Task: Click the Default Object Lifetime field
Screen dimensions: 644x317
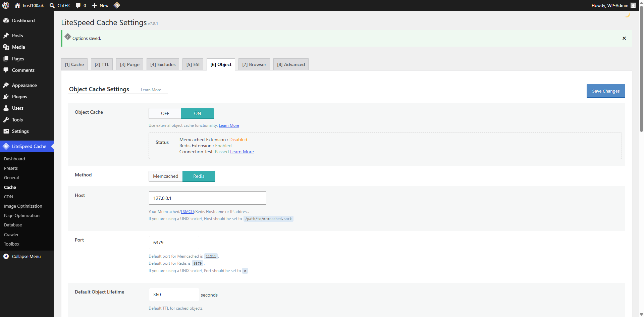Action: pyautogui.click(x=174, y=295)
